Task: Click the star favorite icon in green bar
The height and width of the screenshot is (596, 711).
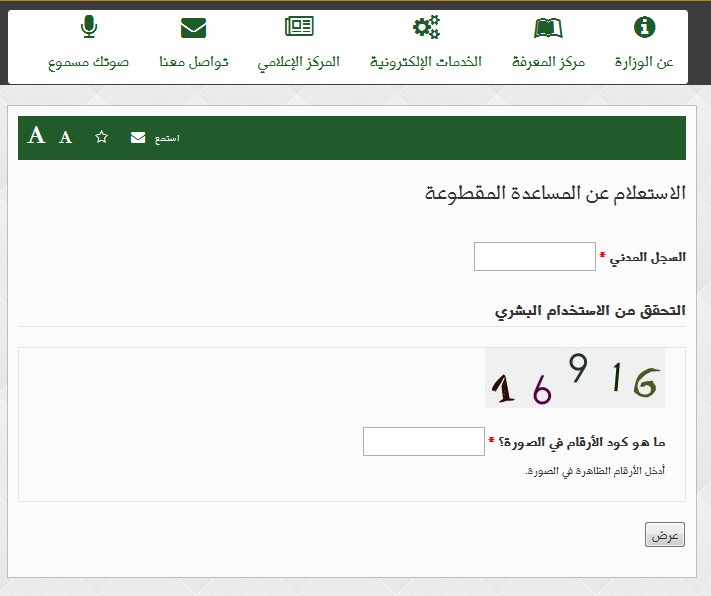Action: [102, 137]
